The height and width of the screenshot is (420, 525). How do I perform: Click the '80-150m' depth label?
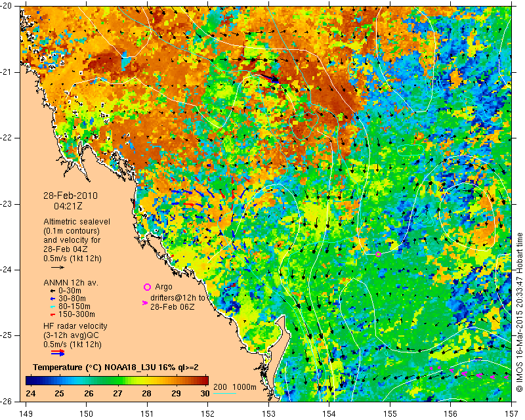pos(74,306)
